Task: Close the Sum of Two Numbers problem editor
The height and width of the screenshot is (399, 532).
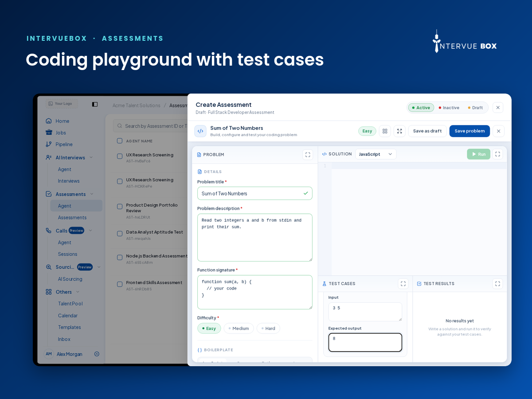Action: (498, 131)
